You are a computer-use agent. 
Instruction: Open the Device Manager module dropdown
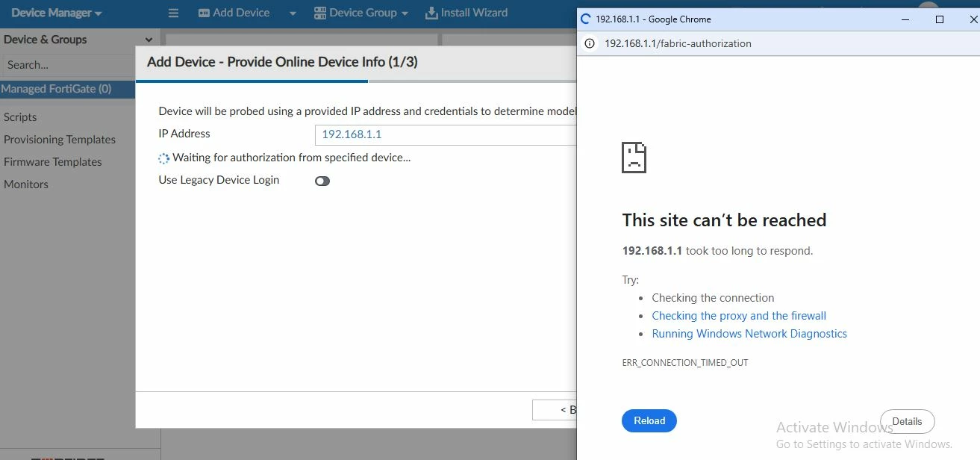[57, 13]
